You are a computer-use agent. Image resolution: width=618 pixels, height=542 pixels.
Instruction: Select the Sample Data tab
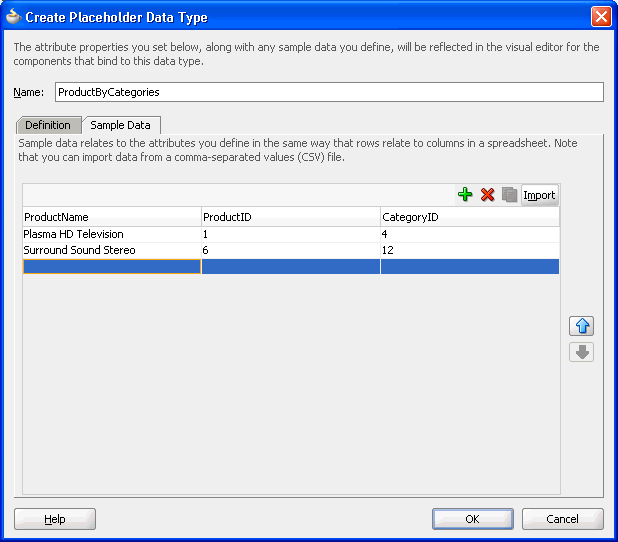pyautogui.click(x=121, y=125)
